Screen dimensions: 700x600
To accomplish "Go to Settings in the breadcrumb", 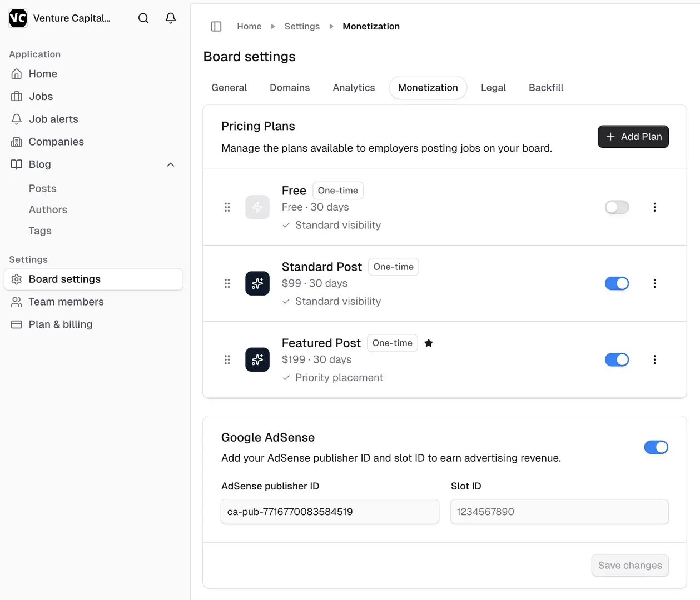I will click(x=302, y=26).
